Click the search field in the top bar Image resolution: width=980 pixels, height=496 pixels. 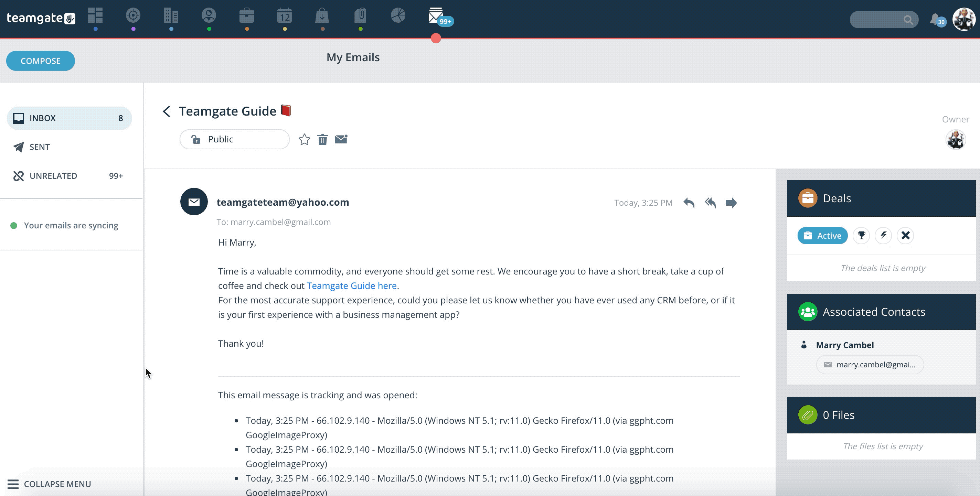tap(884, 19)
